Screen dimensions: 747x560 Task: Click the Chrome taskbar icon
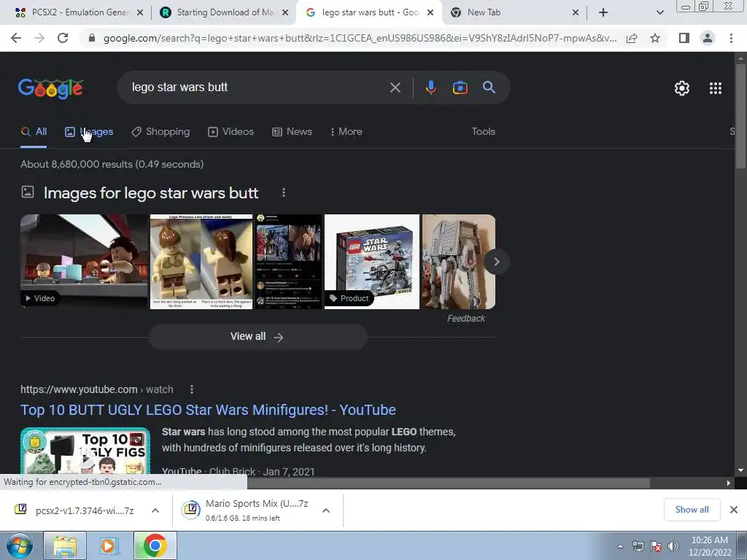(x=155, y=545)
